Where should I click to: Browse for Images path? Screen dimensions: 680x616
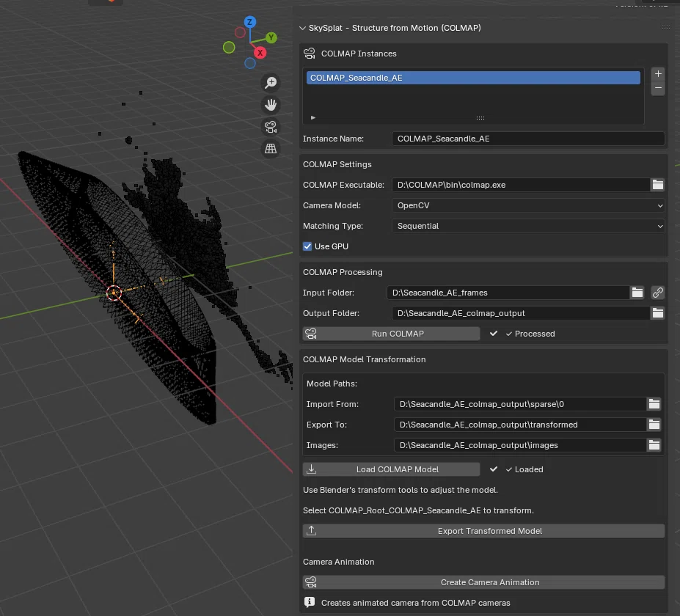(654, 445)
